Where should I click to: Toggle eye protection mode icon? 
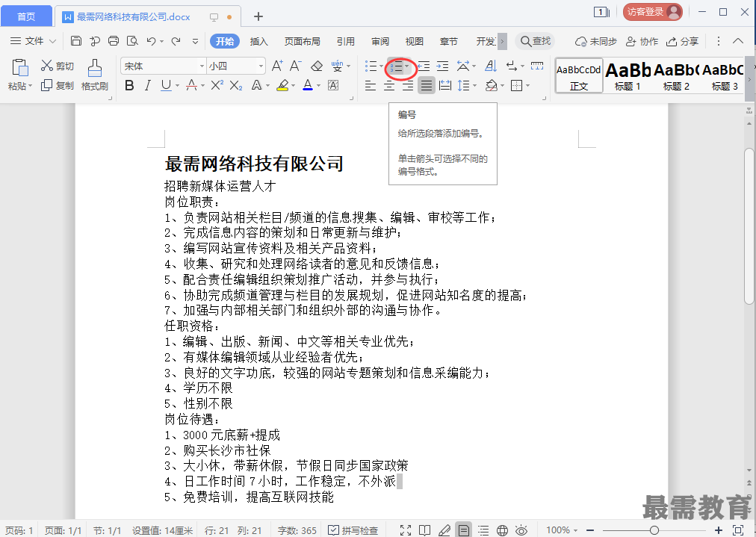coord(521,530)
